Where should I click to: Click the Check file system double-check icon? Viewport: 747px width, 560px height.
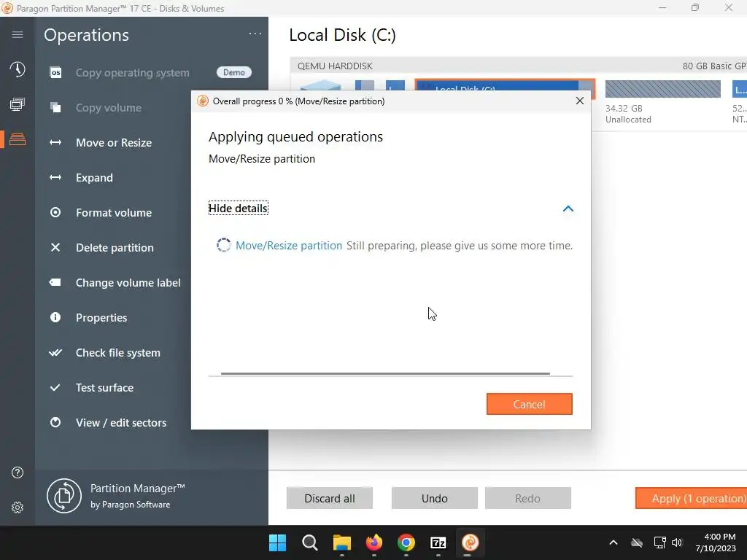[55, 352]
